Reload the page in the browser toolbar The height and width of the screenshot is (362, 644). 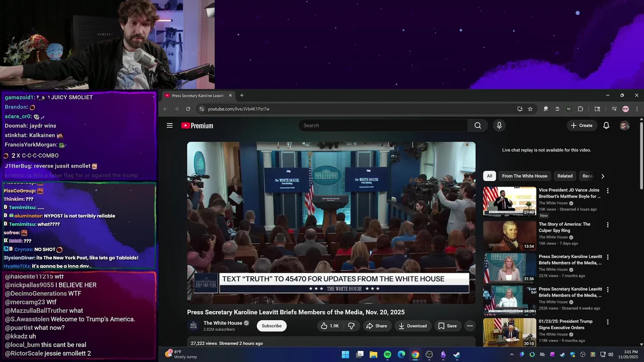point(188,109)
